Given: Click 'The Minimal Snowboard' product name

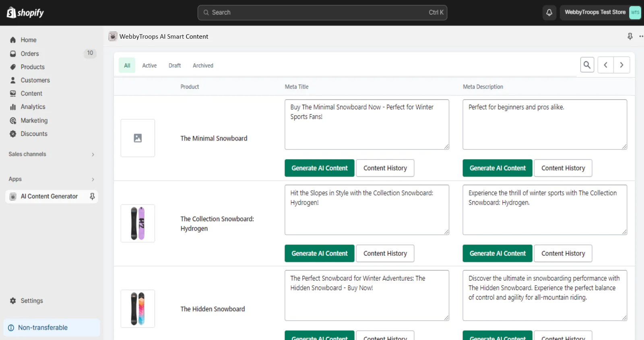Looking at the screenshot, I should click(x=214, y=138).
